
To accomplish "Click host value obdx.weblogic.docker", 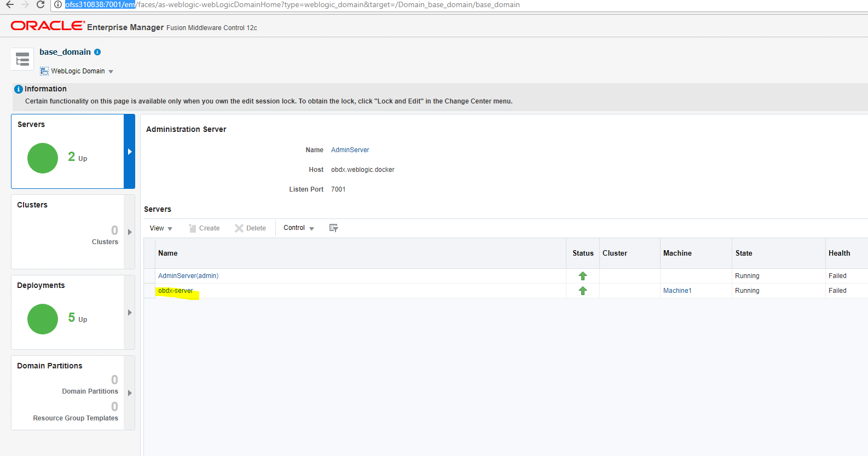I will point(362,170).
